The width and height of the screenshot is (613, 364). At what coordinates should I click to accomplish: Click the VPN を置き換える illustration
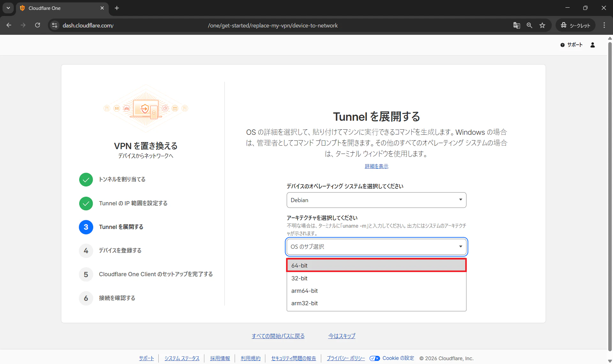click(x=146, y=109)
